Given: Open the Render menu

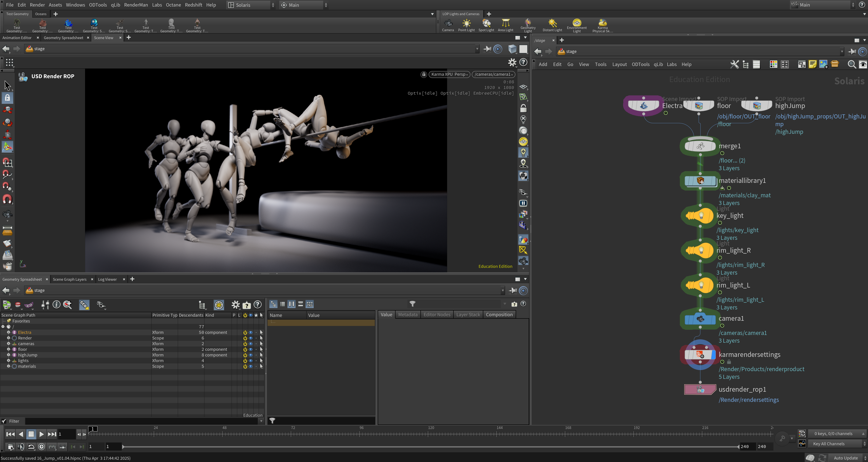Looking at the screenshot, I should pos(37,5).
